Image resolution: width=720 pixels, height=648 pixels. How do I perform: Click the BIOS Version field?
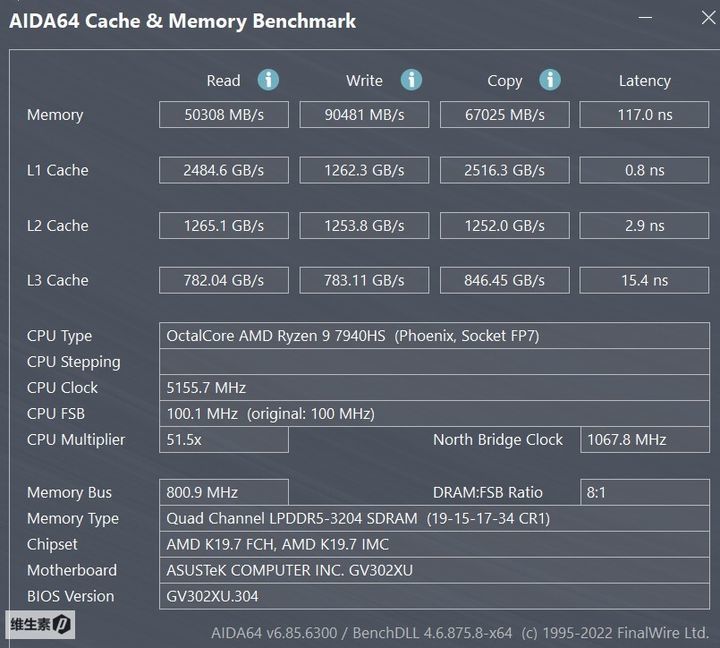click(434, 596)
